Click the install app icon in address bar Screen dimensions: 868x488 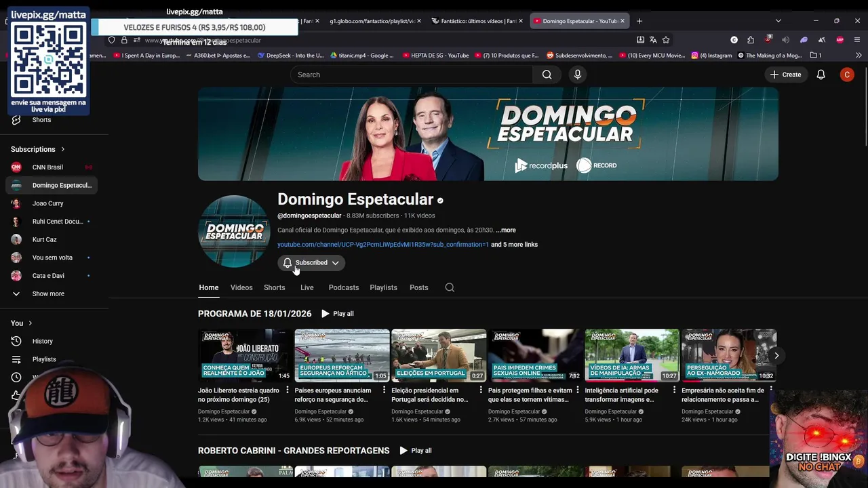pos(640,40)
